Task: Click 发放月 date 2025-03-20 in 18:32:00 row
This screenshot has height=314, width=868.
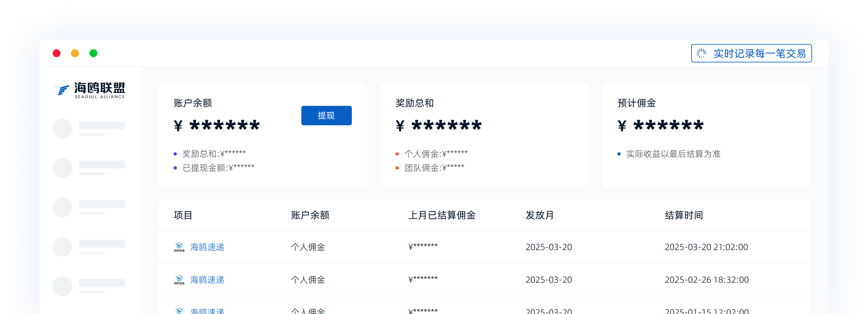Action: click(548, 280)
